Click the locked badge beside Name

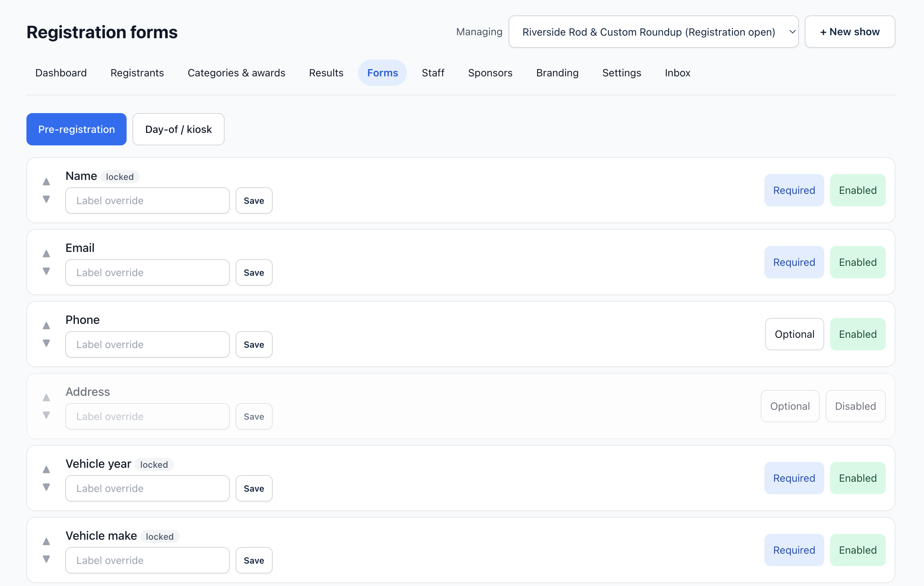120,177
